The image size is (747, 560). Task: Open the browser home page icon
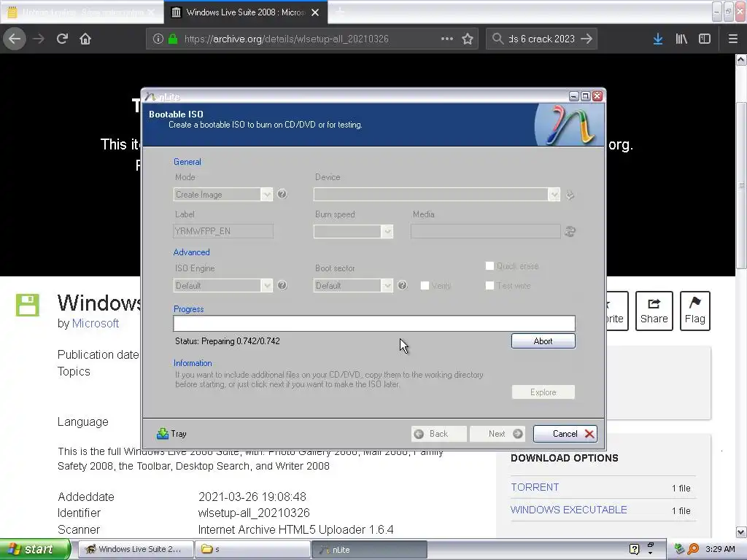(85, 39)
